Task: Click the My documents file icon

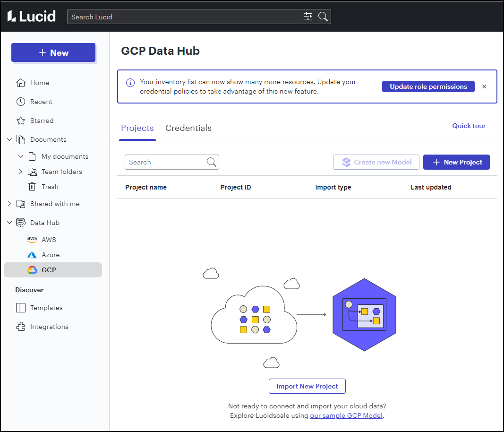Action: coord(32,156)
